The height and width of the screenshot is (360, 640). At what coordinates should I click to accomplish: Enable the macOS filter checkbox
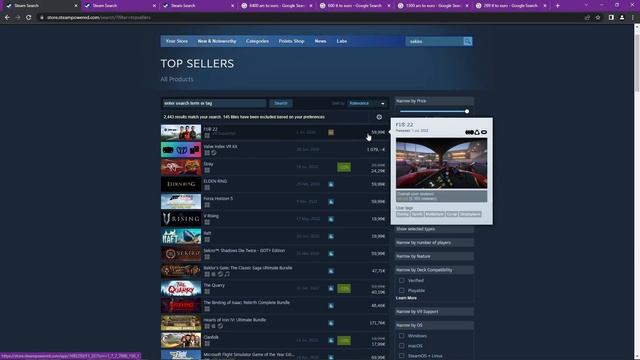402,346
